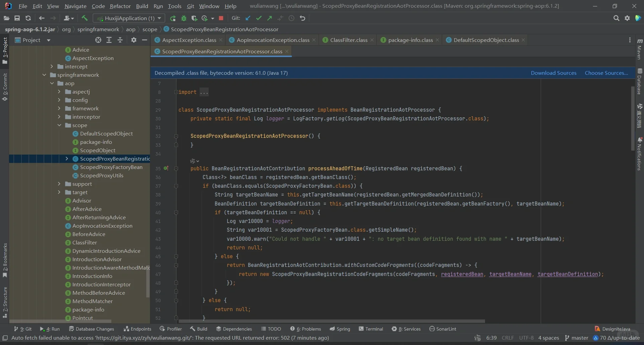The height and width of the screenshot is (345, 644).
Task: Collapse the scope package in the tree
Action: click(59, 125)
